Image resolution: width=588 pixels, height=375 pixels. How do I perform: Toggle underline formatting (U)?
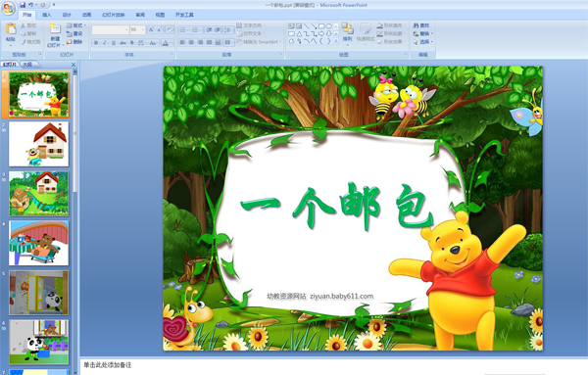[x=114, y=43]
